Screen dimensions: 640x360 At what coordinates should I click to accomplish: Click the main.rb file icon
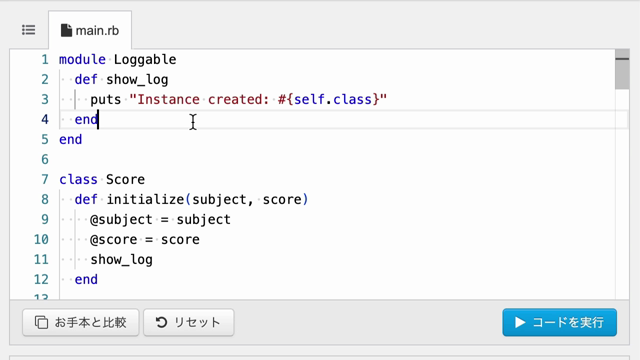pyautogui.click(x=66, y=30)
